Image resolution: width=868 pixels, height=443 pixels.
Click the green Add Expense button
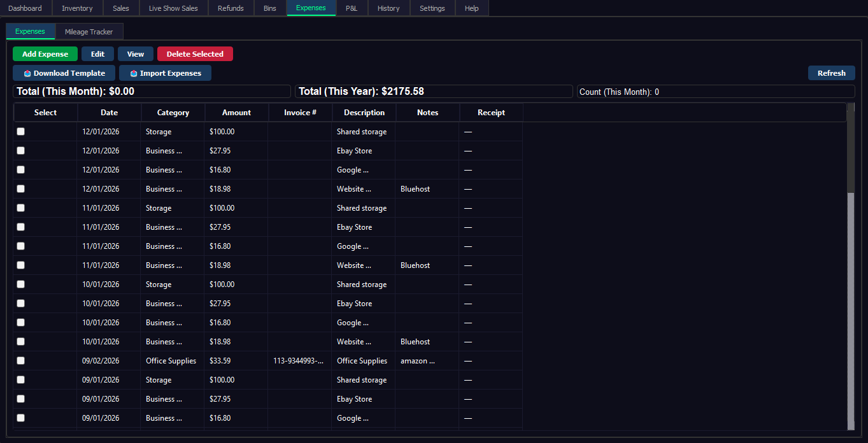click(45, 54)
